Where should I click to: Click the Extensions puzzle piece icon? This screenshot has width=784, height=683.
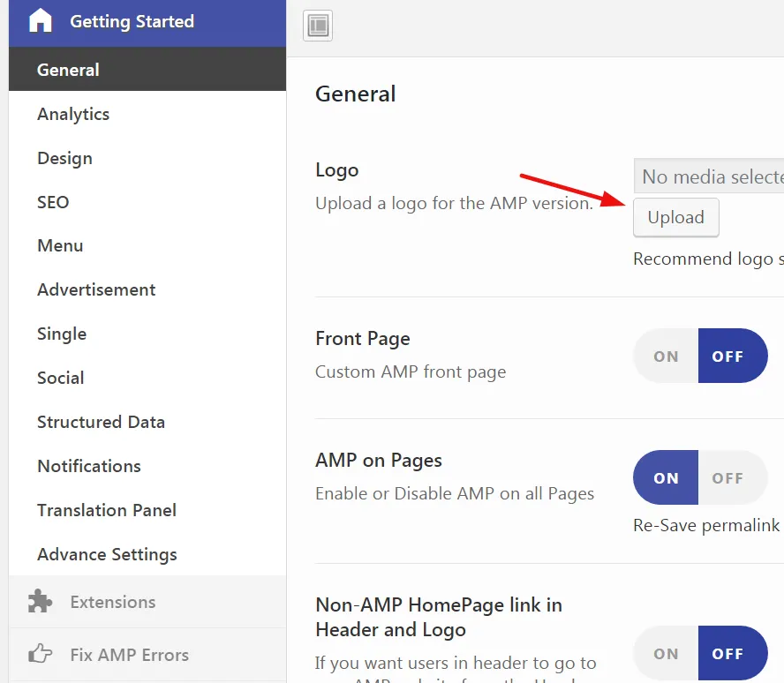[41, 602]
